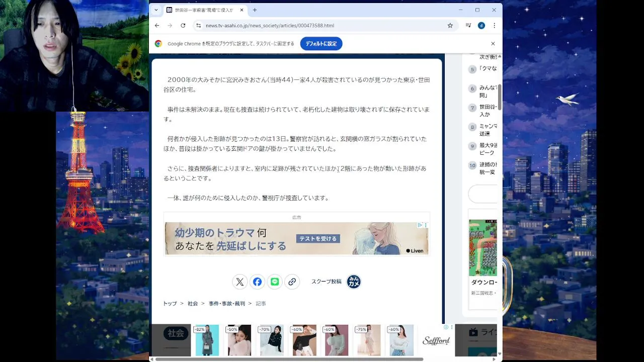View site information icon in address bar
The height and width of the screenshot is (362, 644).
pyautogui.click(x=199, y=25)
